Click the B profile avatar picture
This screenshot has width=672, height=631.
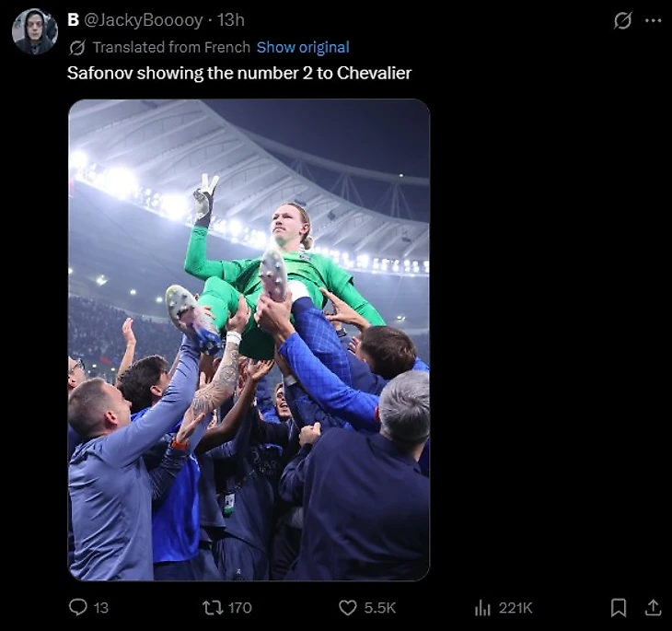pyautogui.click(x=35, y=32)
